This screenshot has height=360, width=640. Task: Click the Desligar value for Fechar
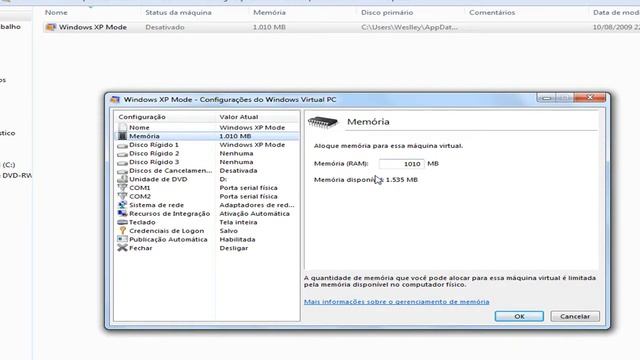tap(234, 248)
